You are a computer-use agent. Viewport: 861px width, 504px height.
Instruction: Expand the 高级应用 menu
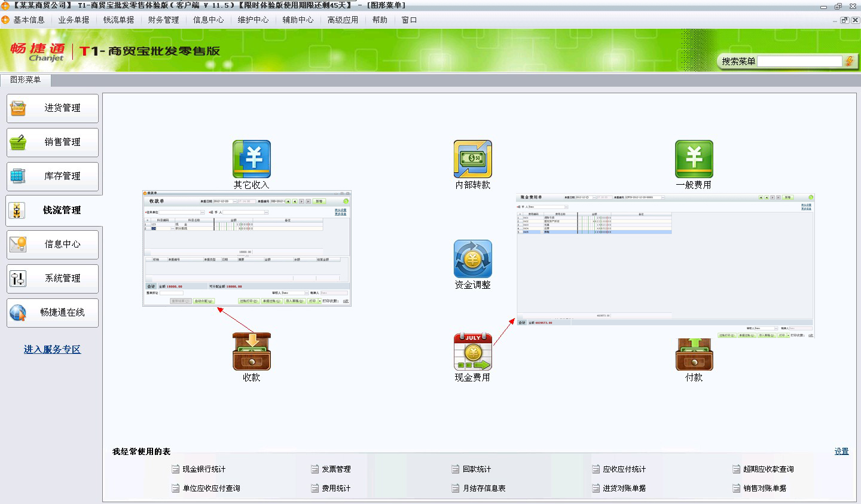click(343, 20)
